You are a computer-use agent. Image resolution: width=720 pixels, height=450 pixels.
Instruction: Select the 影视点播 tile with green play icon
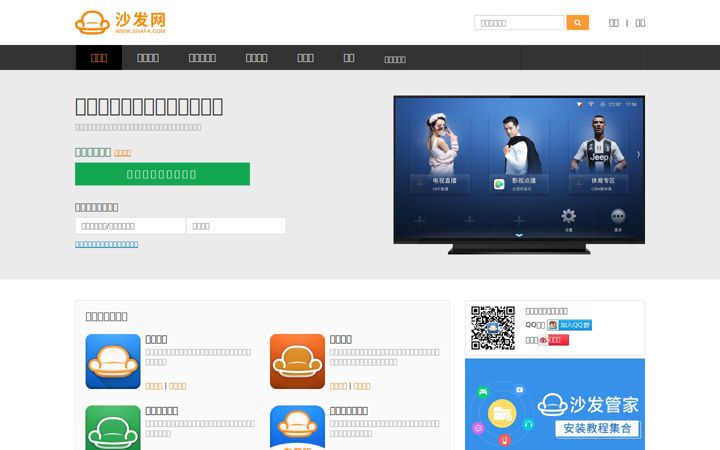tap(519, 155)
